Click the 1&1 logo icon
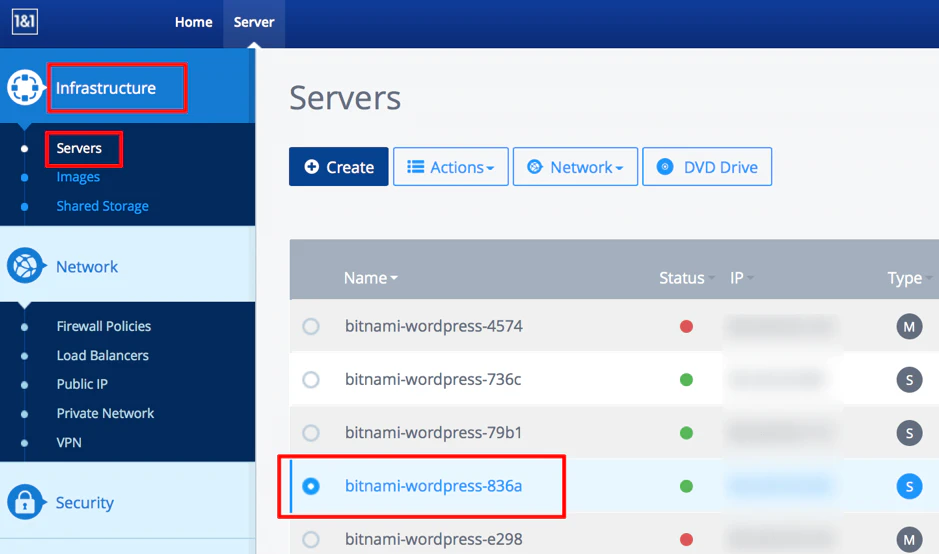The height and width of the screenshot is (554, 939). point(25,22)
